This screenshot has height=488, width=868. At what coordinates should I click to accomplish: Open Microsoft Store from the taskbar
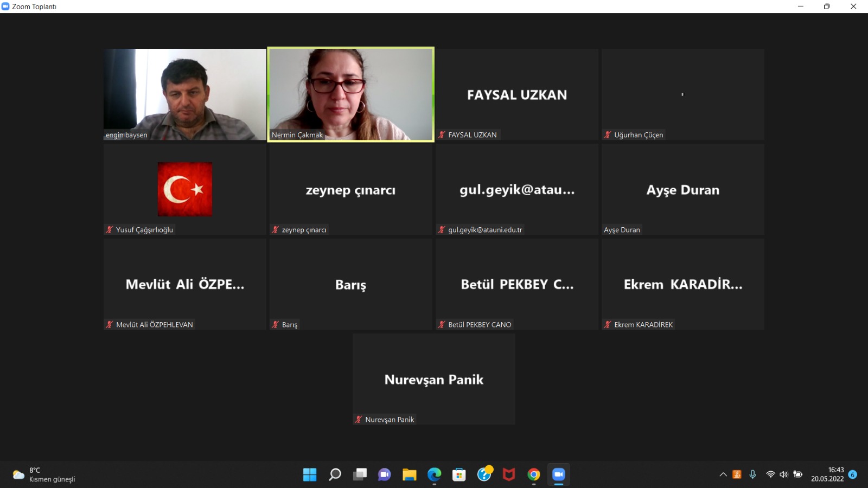[x=459, y=475]
